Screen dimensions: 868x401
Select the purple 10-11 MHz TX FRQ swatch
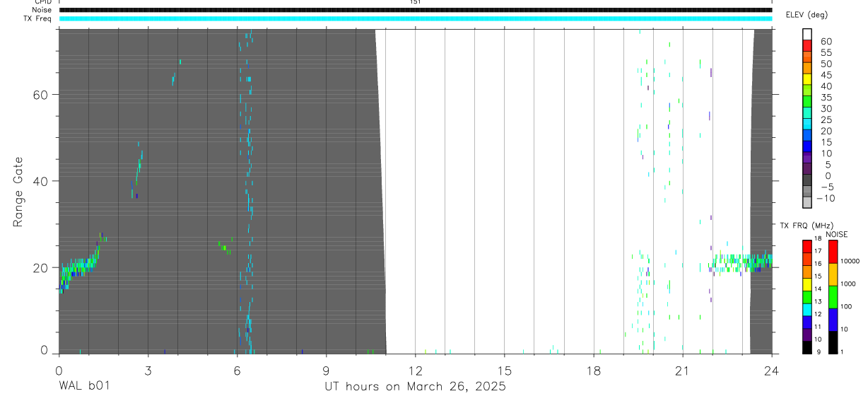click(807, 335)
